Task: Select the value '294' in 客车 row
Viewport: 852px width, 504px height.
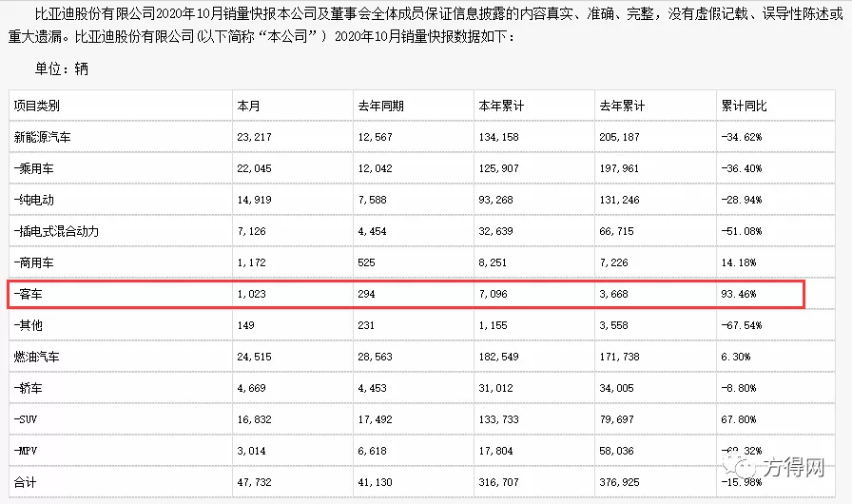Action: click(x=366, y=295)
